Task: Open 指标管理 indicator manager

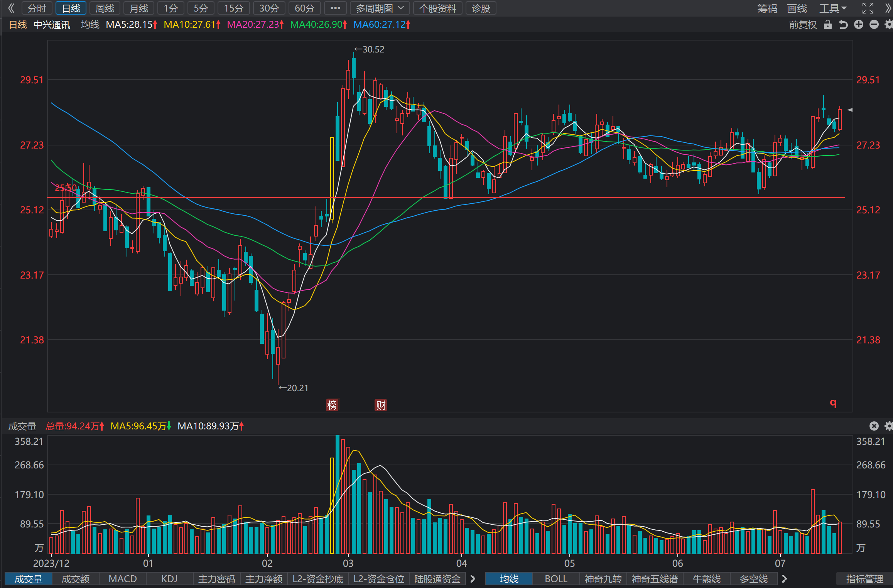Action: coord(864,579)
